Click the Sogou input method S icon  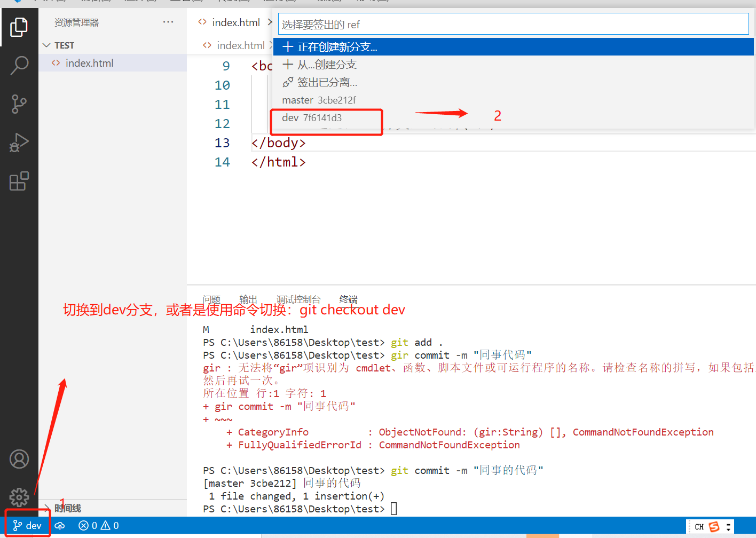pos(714,527)
